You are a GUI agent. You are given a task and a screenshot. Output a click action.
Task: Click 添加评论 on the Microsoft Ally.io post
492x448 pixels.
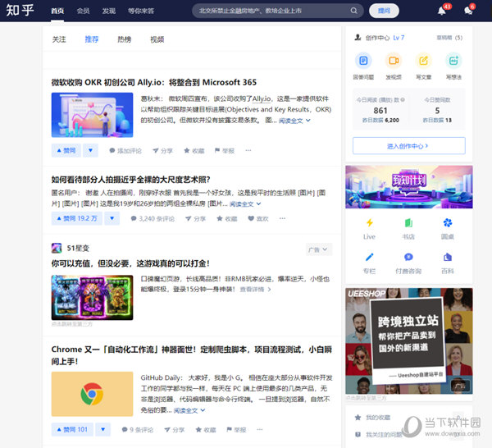[125, 151]
